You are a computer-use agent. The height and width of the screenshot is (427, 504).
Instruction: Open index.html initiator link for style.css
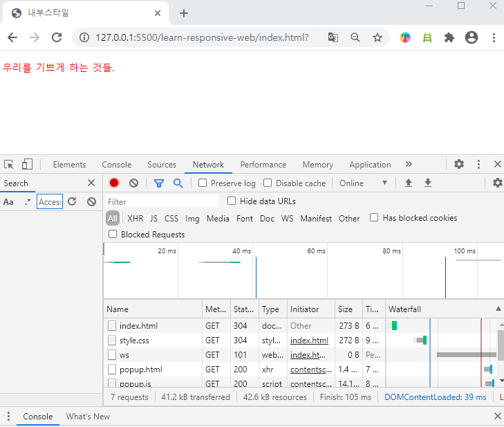(309, 340)
